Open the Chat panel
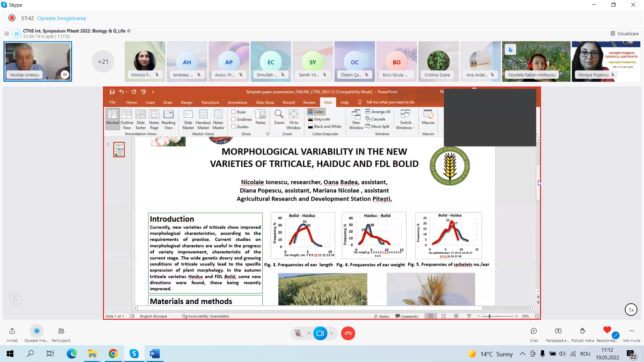The width and height of the screenshot is (644, 362). tap(534, 334)
